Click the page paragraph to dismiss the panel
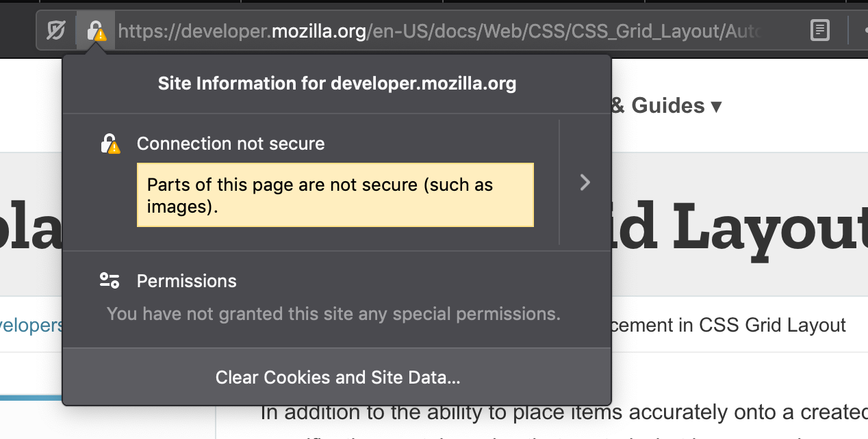 pyautogui.click(x=548, y=412)
